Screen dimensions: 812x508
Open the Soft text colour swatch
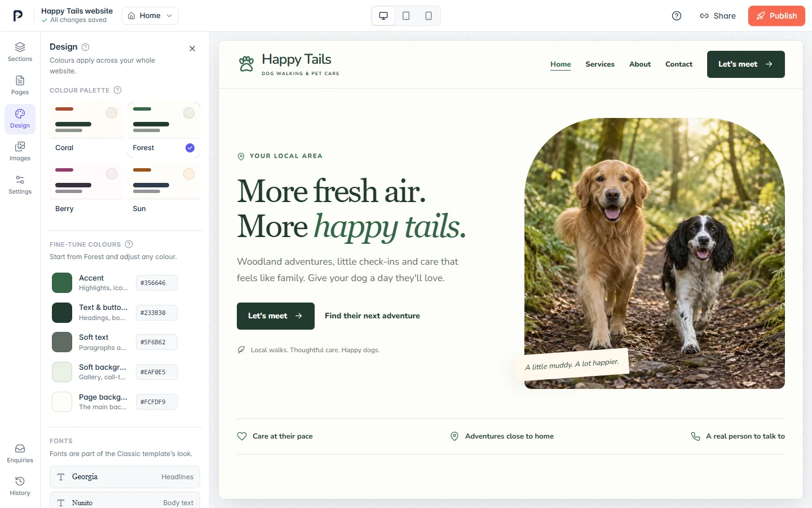click(x=62, y=342)
